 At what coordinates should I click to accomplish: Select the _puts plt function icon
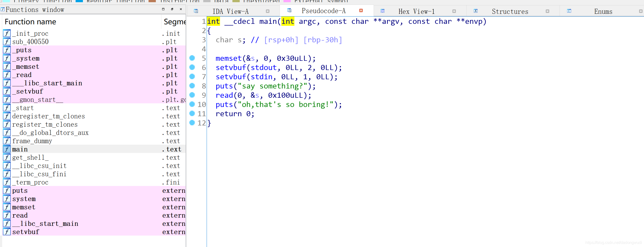7,50
